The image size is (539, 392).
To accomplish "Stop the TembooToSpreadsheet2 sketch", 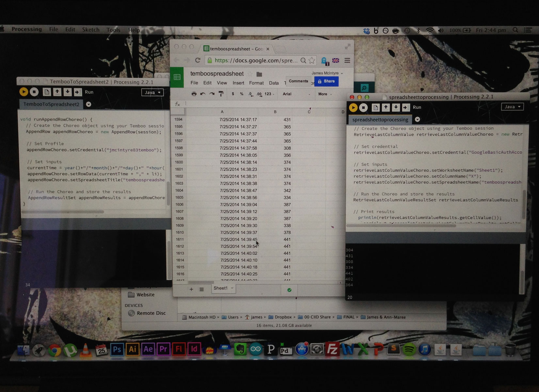I will pos(34,92).
